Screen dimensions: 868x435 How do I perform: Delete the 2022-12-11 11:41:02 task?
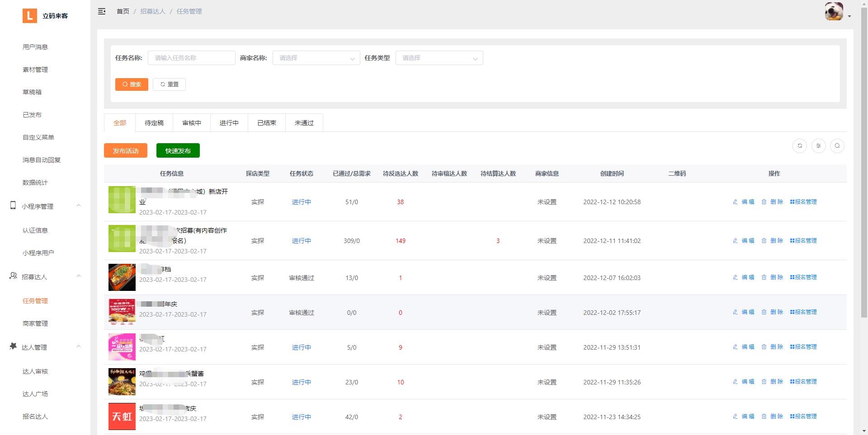pyautogui.click(x=772, y=241)
